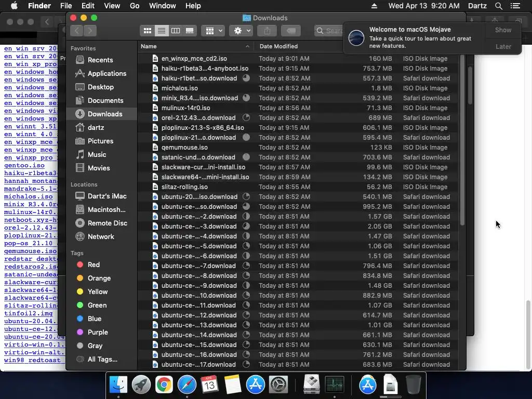Viewport: 532px width, 399px height.
Task: Click Show on Mojave notification
Action: (x=503, y=30)
